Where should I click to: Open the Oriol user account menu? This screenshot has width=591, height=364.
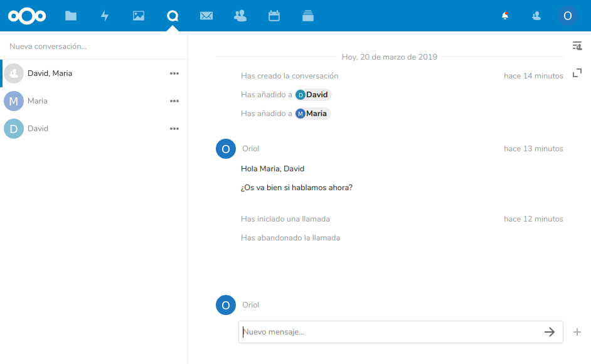pos(568,16)
